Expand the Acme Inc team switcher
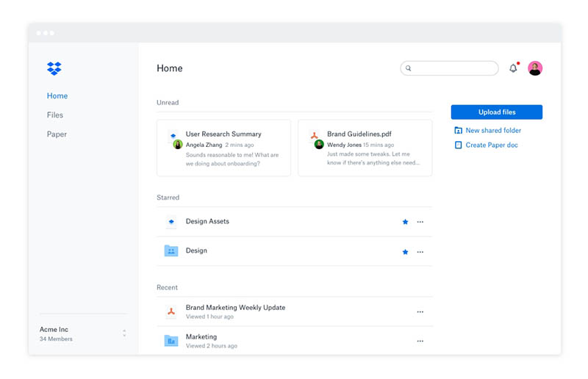This screenshot has width=588, height=379. click(x=124, y=333)
